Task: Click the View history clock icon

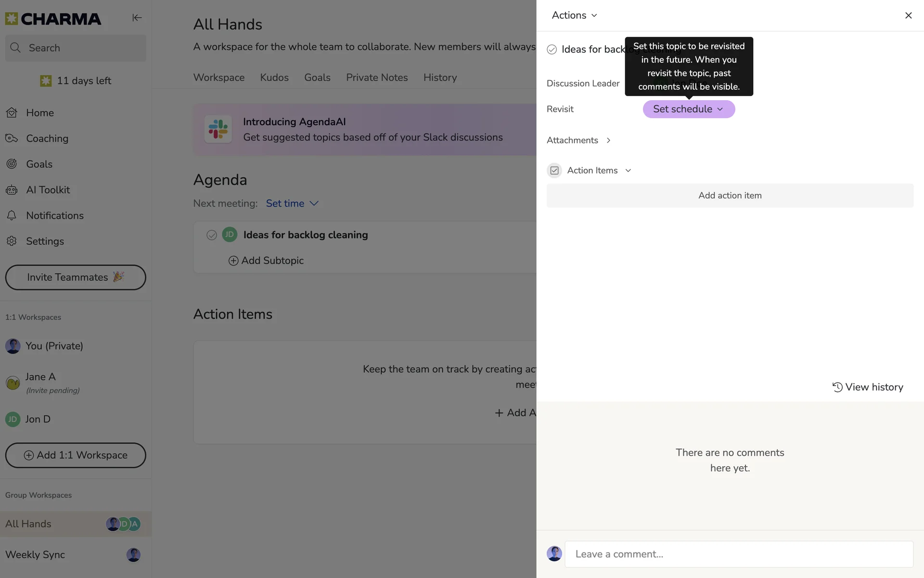Action: pyautogui.click(x=837, y=387)
